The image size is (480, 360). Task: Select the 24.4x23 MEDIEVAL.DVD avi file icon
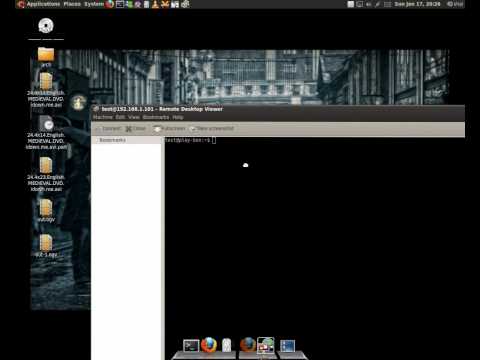click(46, 166)
